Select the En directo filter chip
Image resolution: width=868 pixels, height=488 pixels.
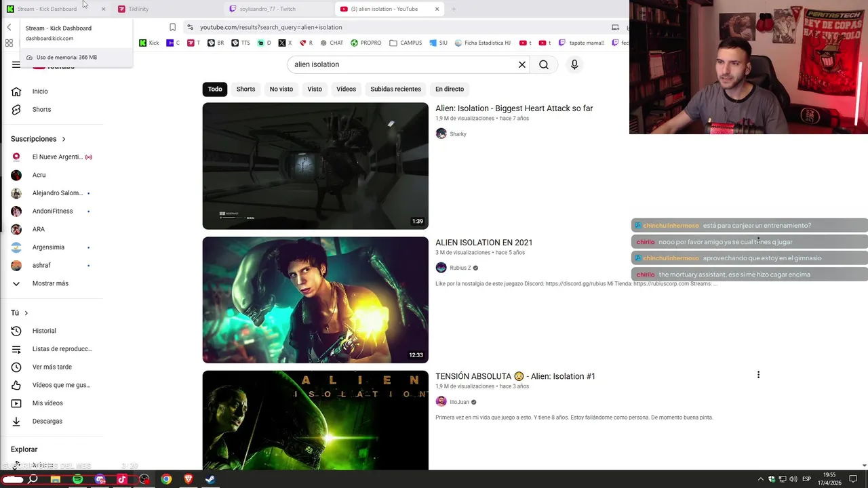(450, 89)
